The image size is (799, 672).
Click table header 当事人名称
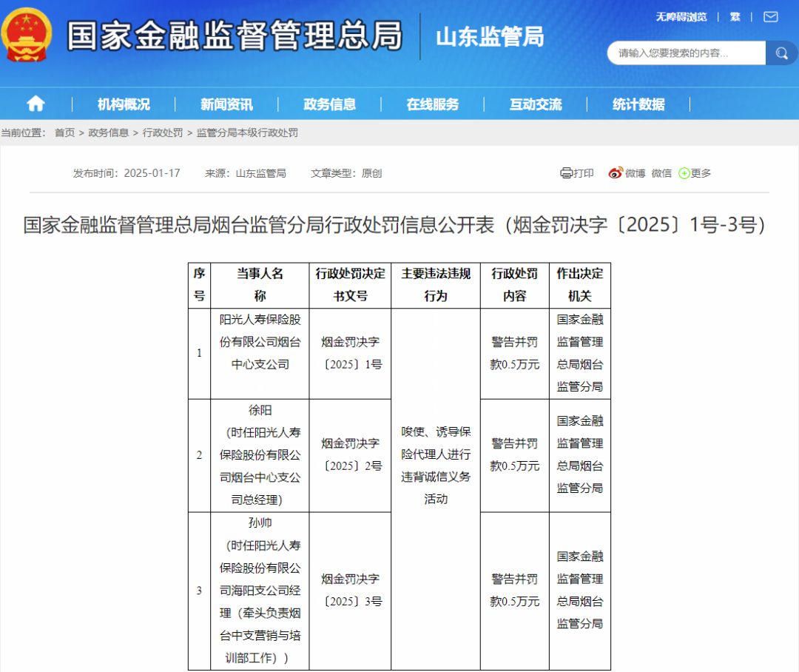click(x=260, y=285)
